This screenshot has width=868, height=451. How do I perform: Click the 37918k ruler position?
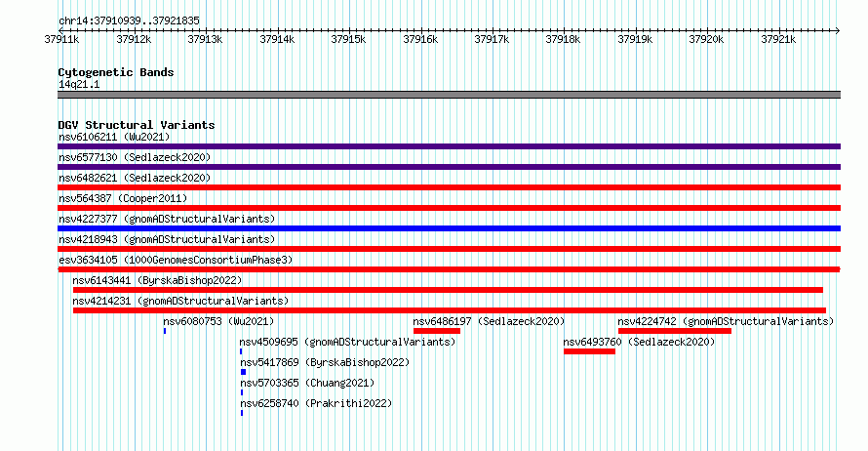563,39
